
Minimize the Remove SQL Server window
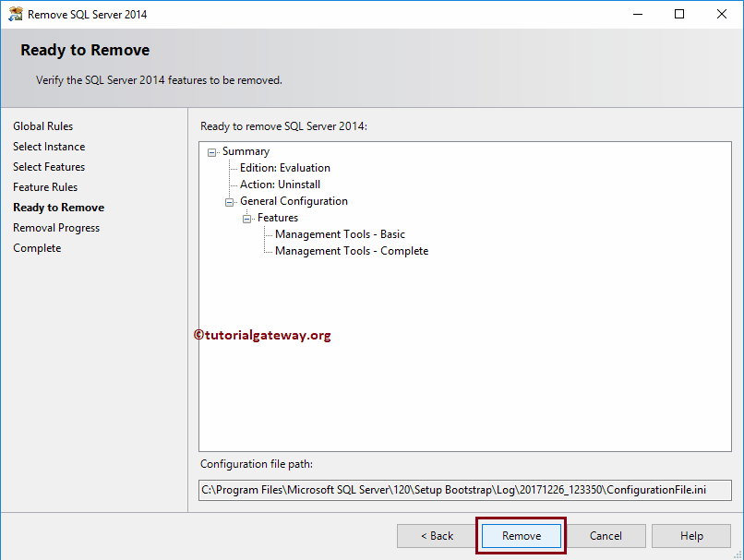[638, 14]
